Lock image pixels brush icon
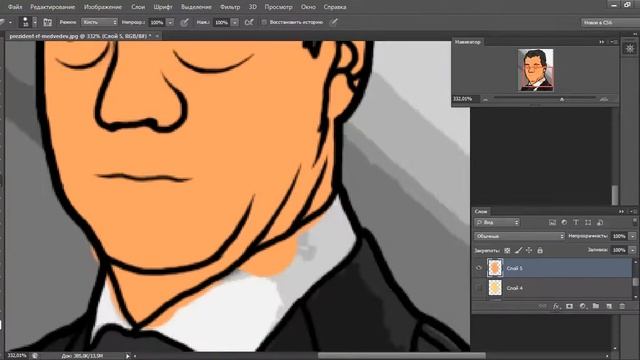 (x=518, y=250)
